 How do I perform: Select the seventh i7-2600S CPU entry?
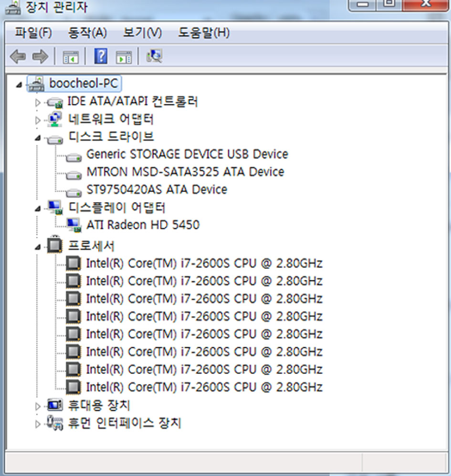[x=204, y=370]
